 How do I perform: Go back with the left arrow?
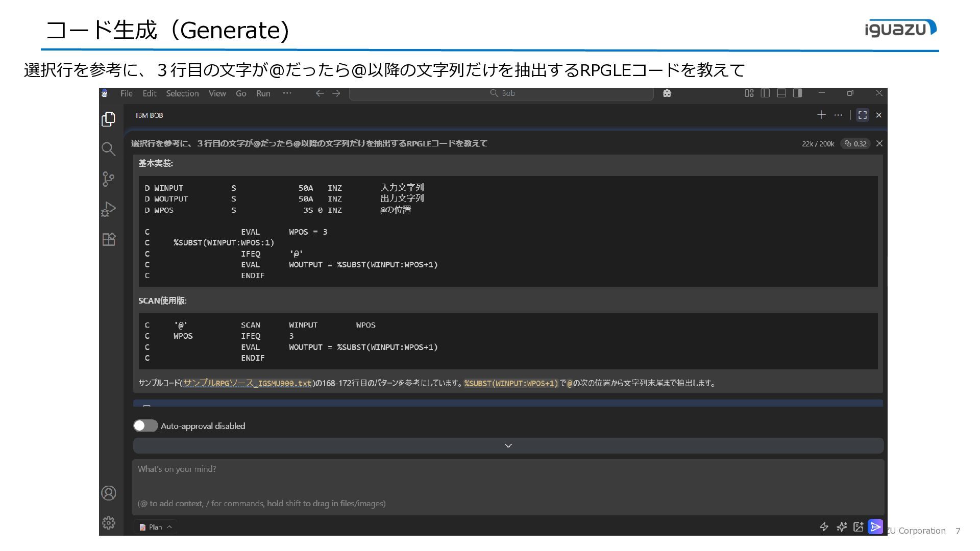coord(320,93)
